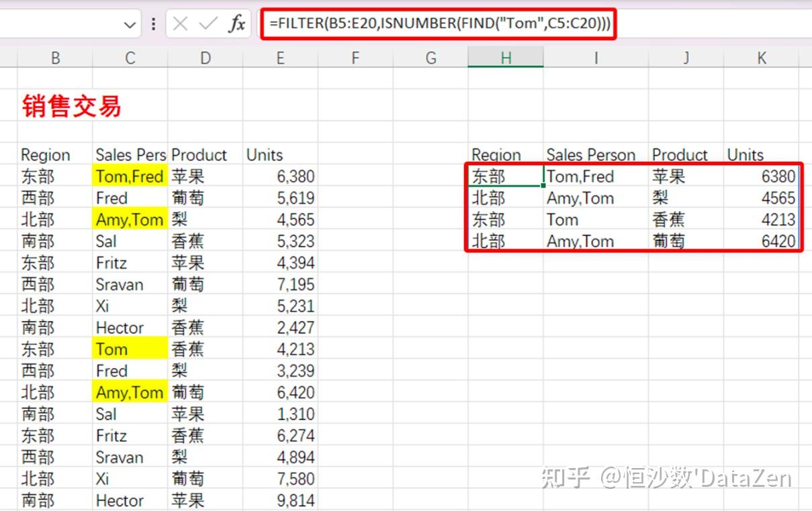Expand the Name Box dropdown arrow
The height and width of the screenshot is (511, 812).
[x=130, y=26]
